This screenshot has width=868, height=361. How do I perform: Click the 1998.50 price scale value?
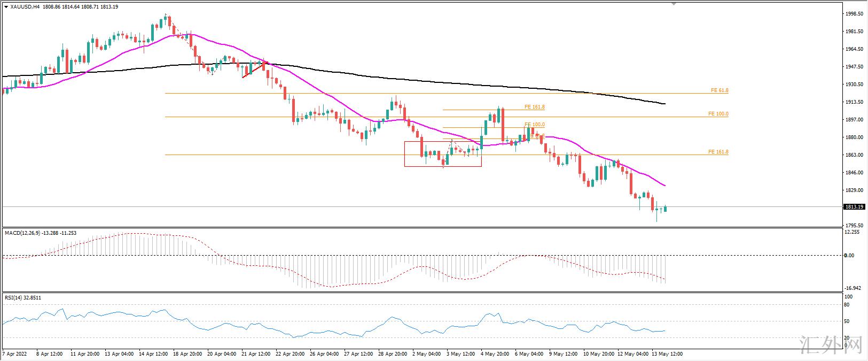[853, 14]
